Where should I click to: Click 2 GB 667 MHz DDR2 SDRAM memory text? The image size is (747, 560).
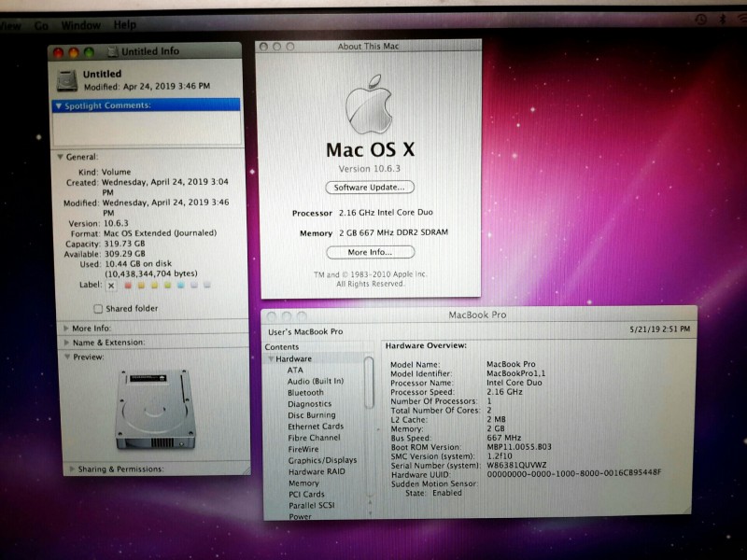[x=393, y=232]
